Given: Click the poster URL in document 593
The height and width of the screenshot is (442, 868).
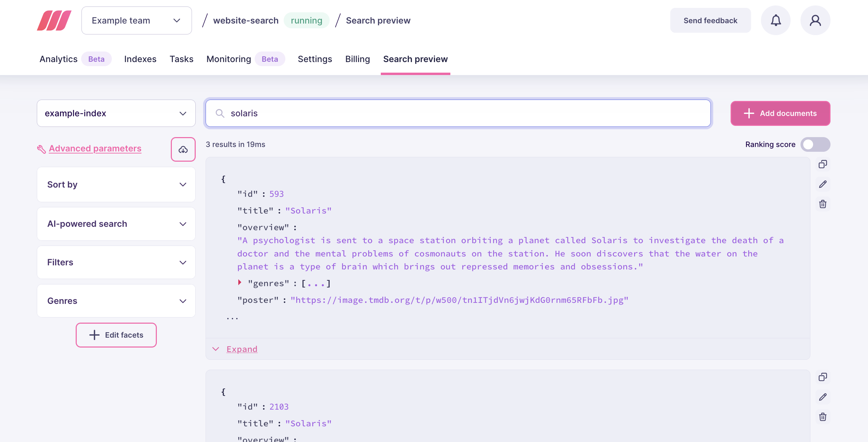Looking at the screenshot, I should (459, 300).
